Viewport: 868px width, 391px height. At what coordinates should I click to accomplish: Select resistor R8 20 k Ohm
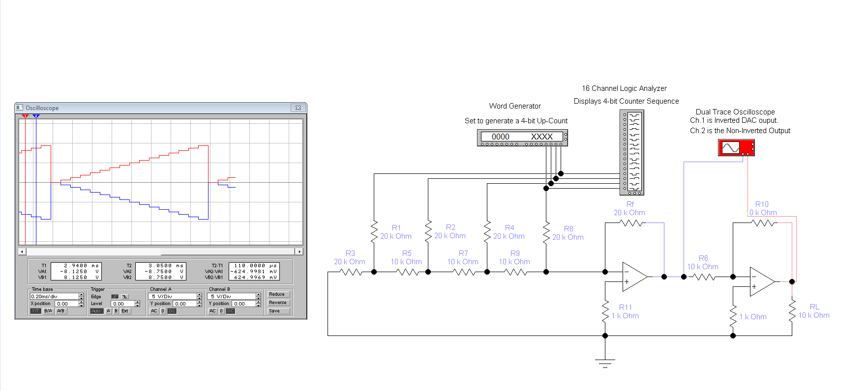pyautogui.click(x=546, y=231)
